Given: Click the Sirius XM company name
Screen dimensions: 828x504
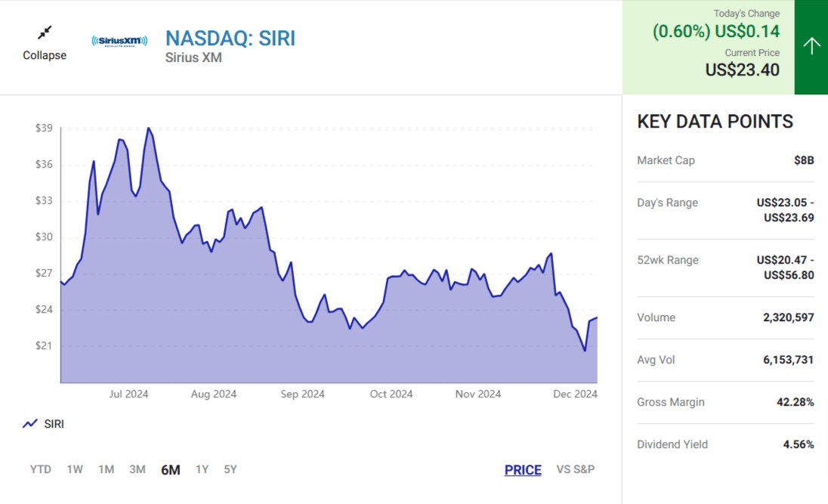Looking at the screenshot, I should pos(193,57).
